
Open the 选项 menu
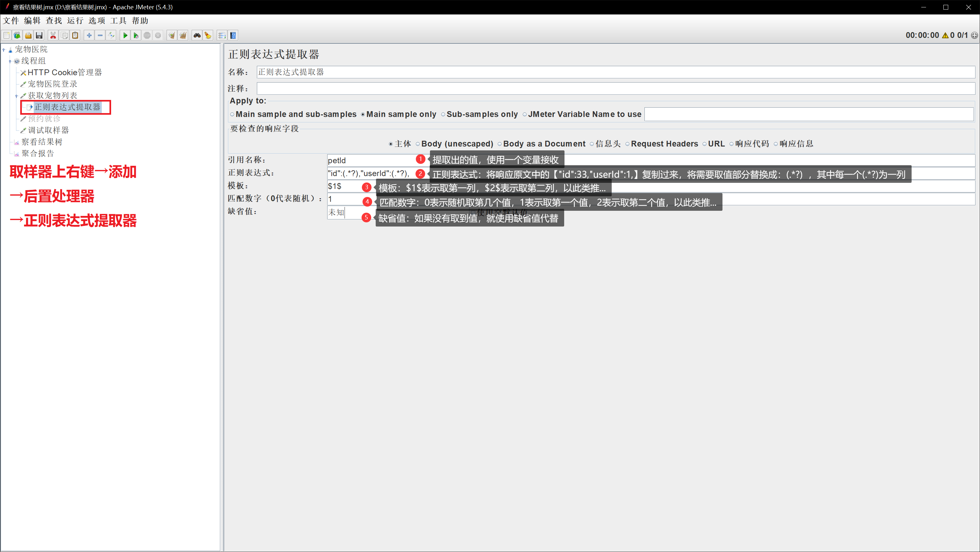[97, 21]
